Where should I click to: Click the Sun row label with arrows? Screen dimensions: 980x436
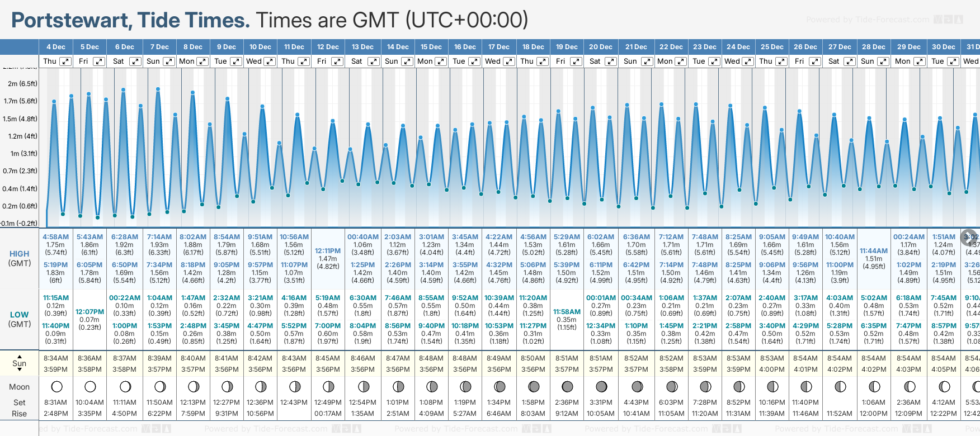(20, 363)
